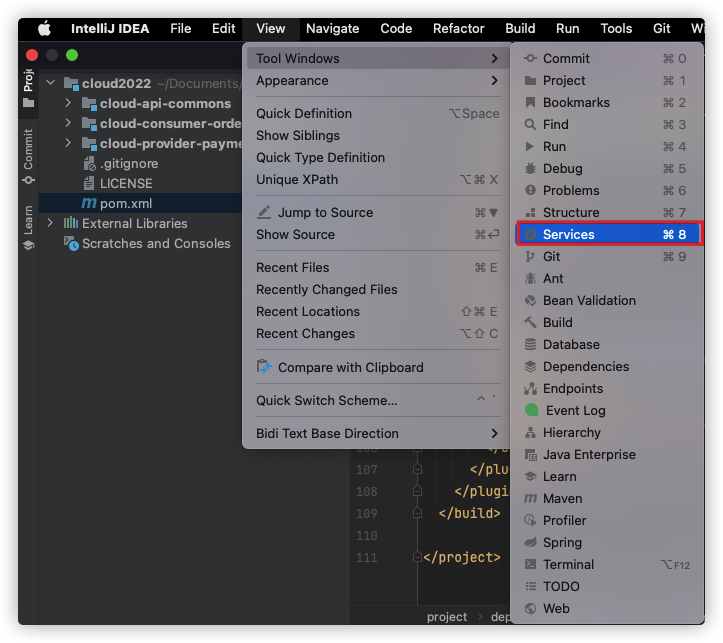The image size is (723, 643).
Task: Click the Hierarchy icon
Action: pos(530,433)
